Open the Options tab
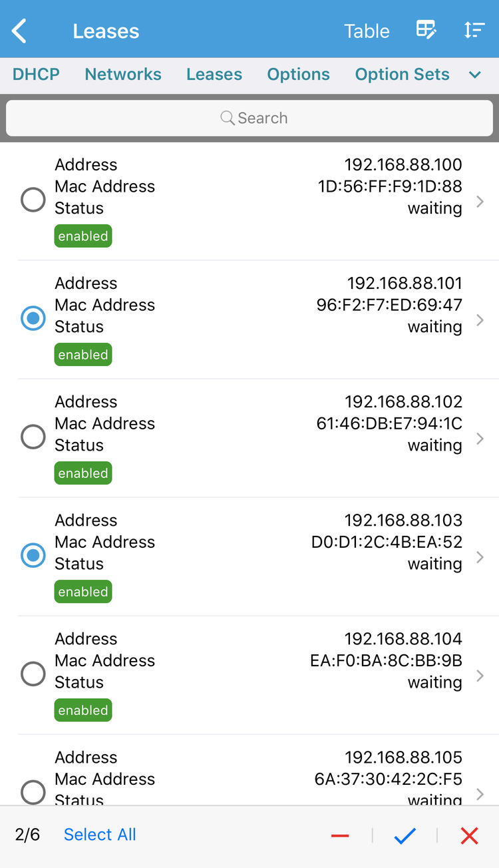Screen dimensions: 499x868 (298, 75)
